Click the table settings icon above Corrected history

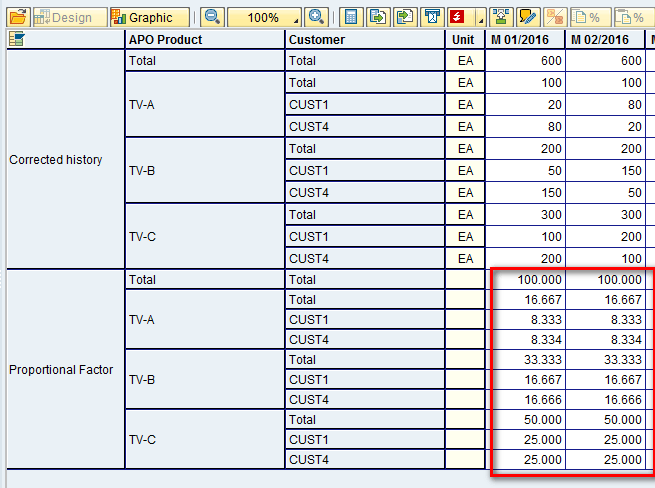pos(17,39)
